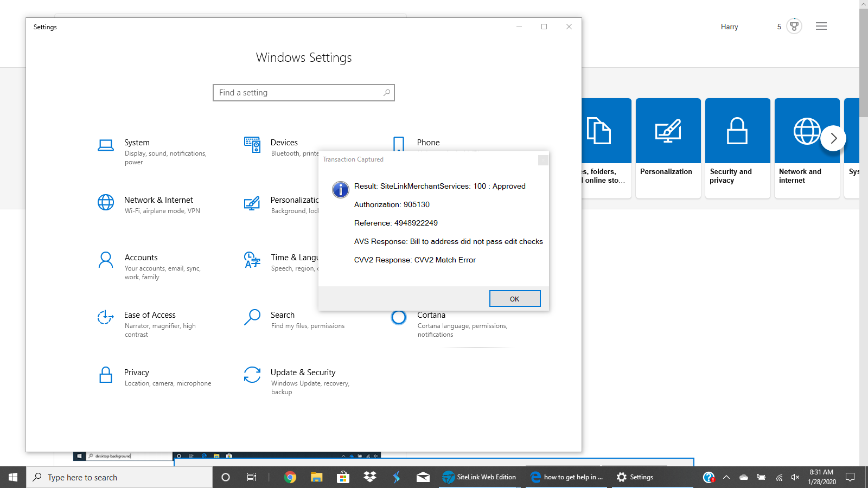Click the Devices settings icon
The height and width of the screenshot is (488, 868).
252,145
